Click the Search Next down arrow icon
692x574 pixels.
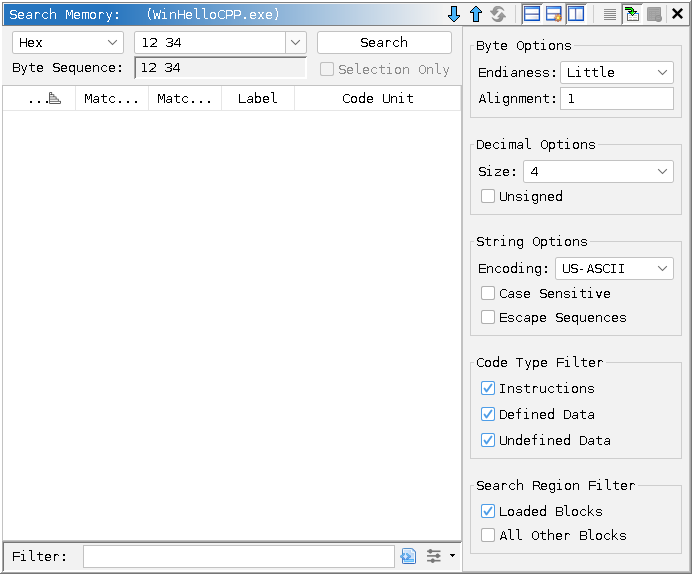(x=454, y=14)
